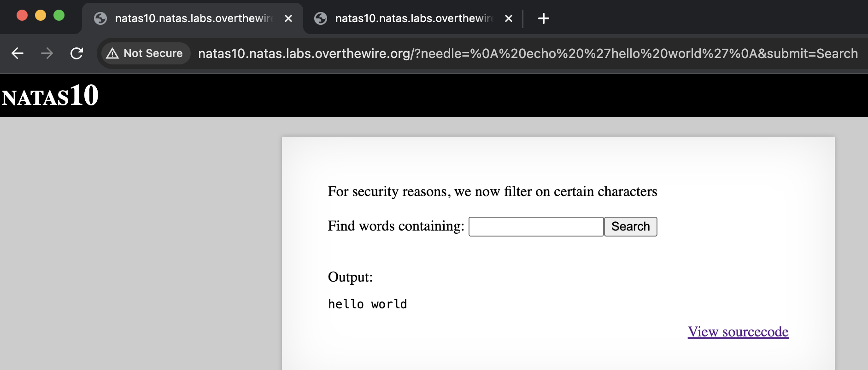Click the forward navigation arrow
Screen dimensions: 868x370
(x=47, y=53)
